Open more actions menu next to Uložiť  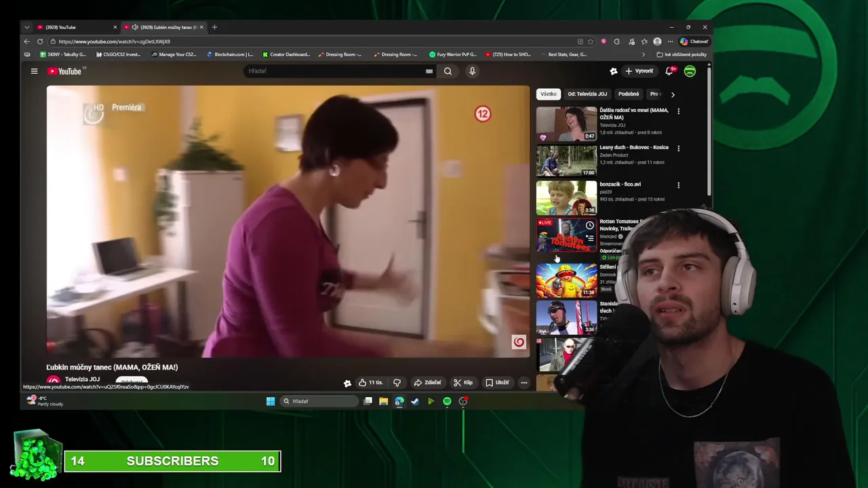[524, 382]
